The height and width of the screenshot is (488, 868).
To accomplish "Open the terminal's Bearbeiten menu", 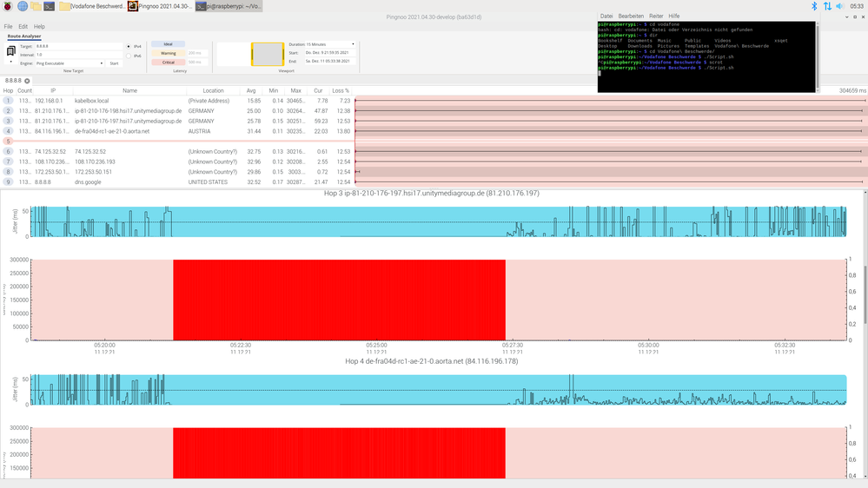I will tap(631, 16).
